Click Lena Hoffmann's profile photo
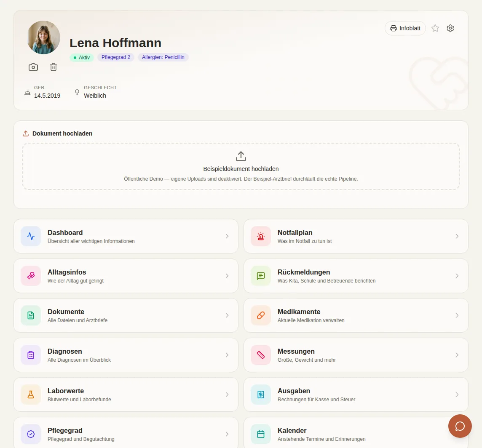The image size is (482, 448). coord(44,37)
